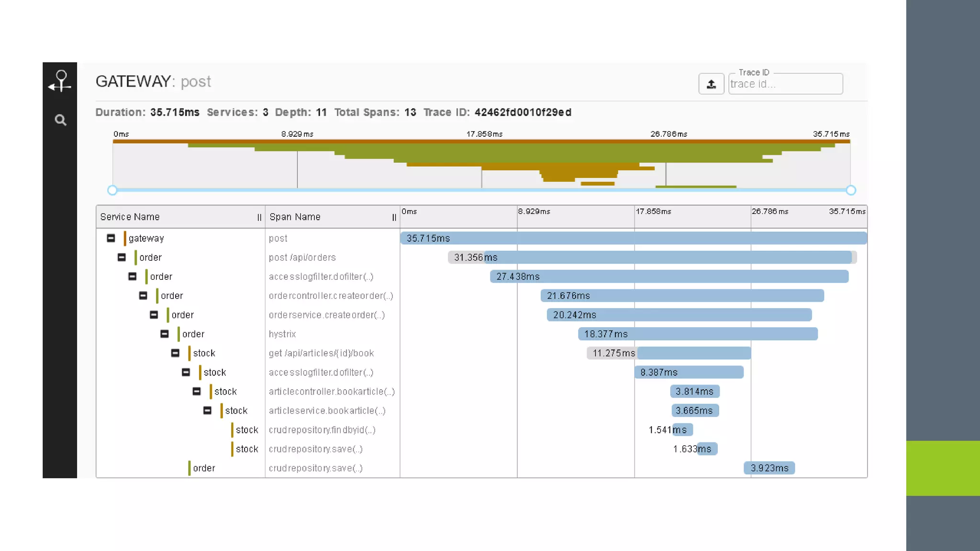Click the Zipkin logo in sidebar

point(60,81)
